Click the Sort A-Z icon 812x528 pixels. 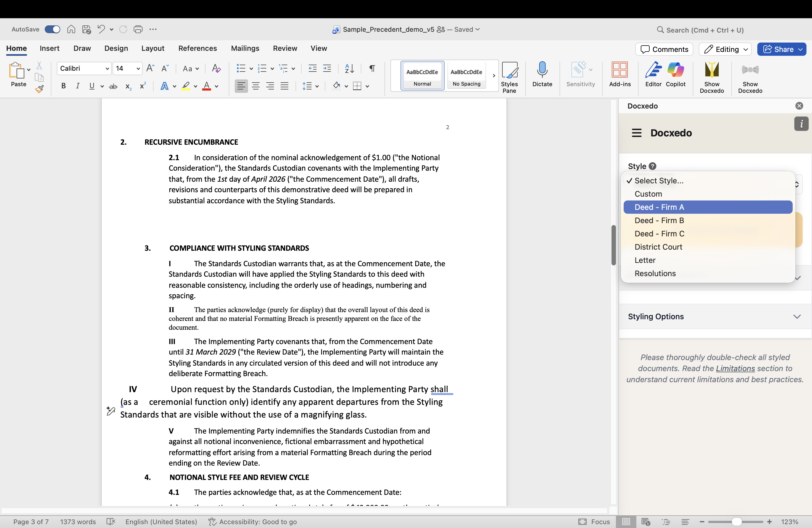click(x=349, y=68)
